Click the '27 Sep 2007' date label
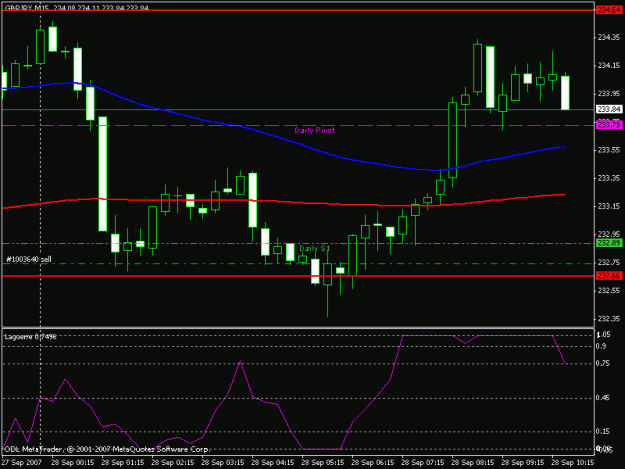Viewport: 625px width, 469px height. click(x=21, y=463)
